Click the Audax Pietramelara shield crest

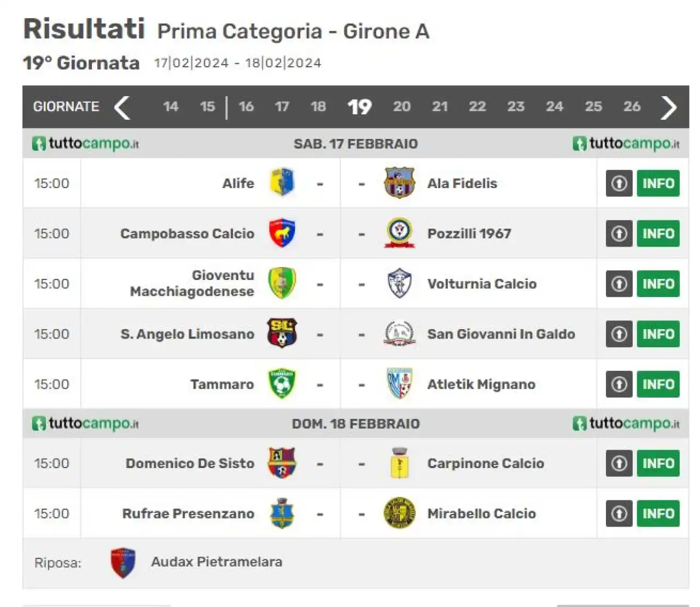[122, 563]
